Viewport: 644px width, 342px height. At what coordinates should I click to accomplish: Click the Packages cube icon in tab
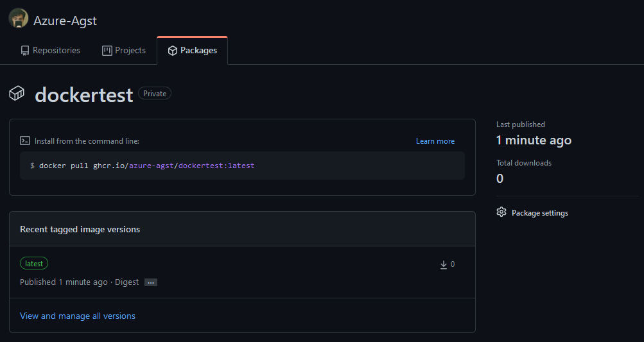tap(173, 51)
